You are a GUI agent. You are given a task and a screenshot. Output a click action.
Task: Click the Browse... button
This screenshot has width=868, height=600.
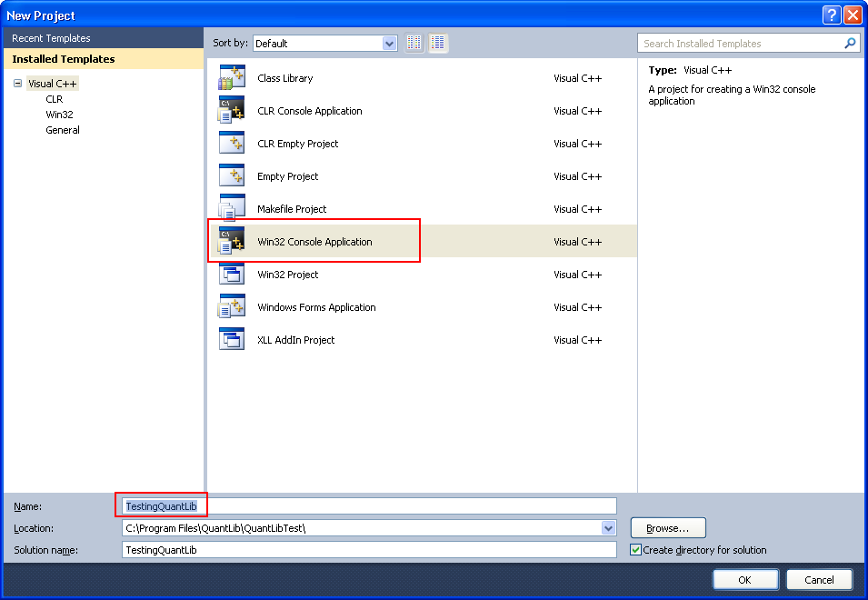pos(668,528)
